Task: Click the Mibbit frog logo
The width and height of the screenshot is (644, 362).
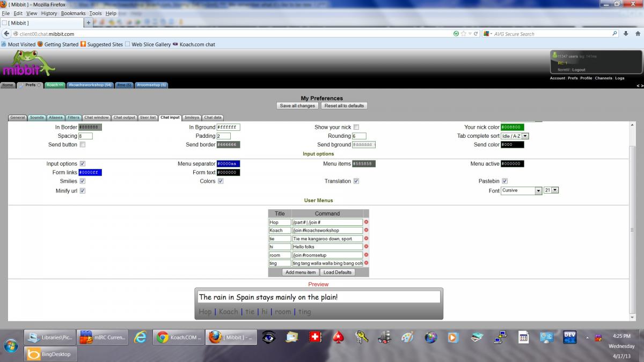Action: pos(28,63)
